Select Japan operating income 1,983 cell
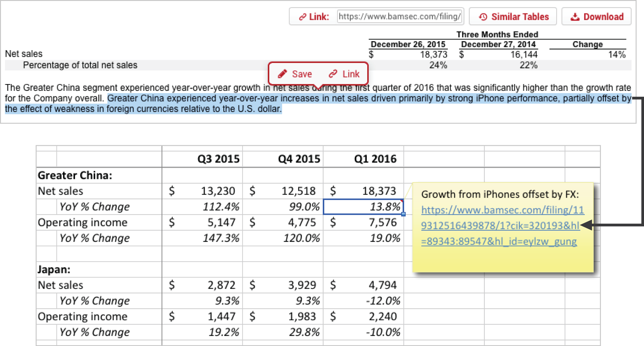Screen dimensions: 644x346 pyautogui.click(x=283, y=317)
